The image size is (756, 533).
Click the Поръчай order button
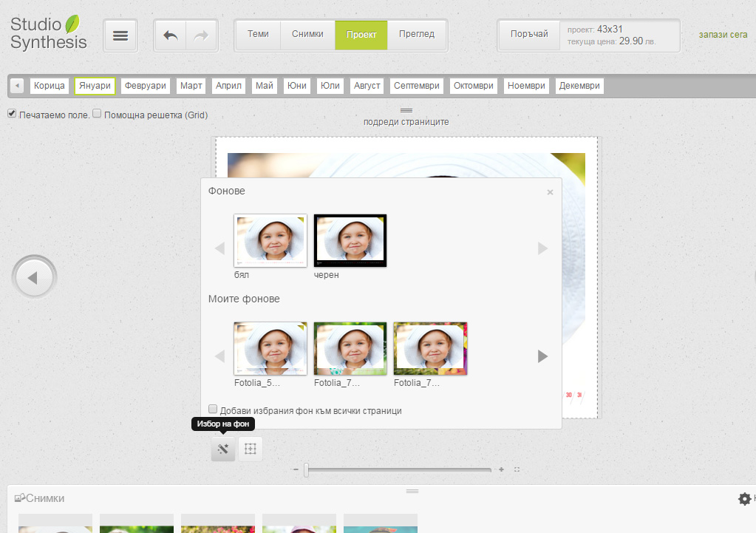529,35
